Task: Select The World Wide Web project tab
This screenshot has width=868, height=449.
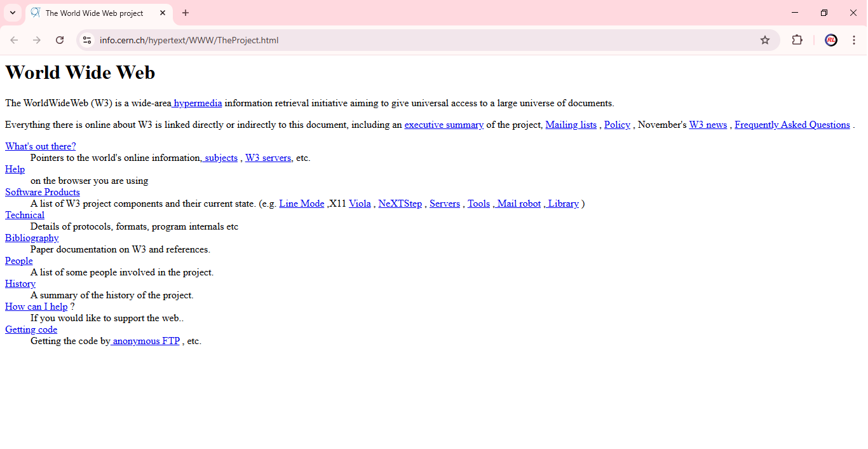Action: coord(94,13)
